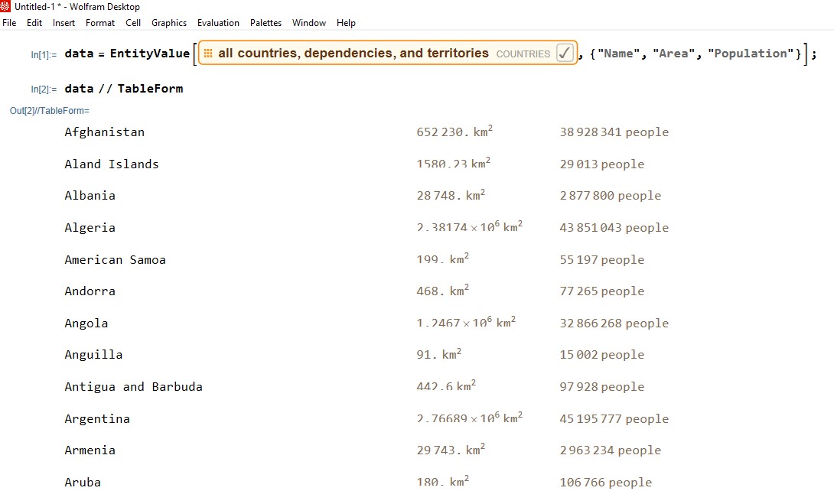Click the COUNTRIES entity class label
This screenshot has height=504, width=834.
coord(523,54)
